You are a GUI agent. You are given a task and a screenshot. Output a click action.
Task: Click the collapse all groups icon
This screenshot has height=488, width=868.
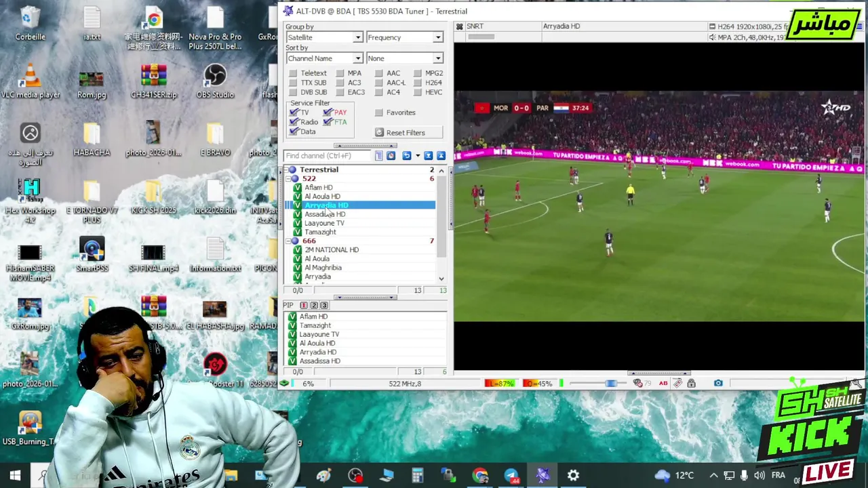(441, 156)
